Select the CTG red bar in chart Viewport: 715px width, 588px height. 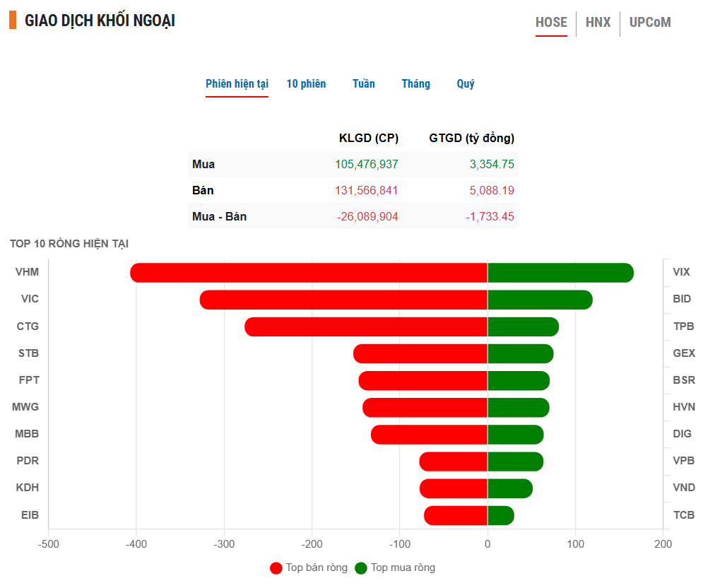[x=366, y=327]
